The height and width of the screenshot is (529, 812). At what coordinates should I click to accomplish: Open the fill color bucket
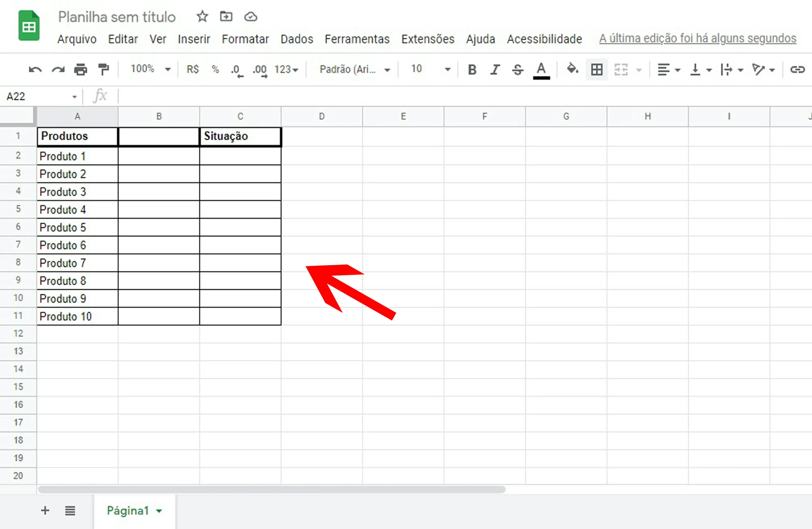[x=573, y=69]
